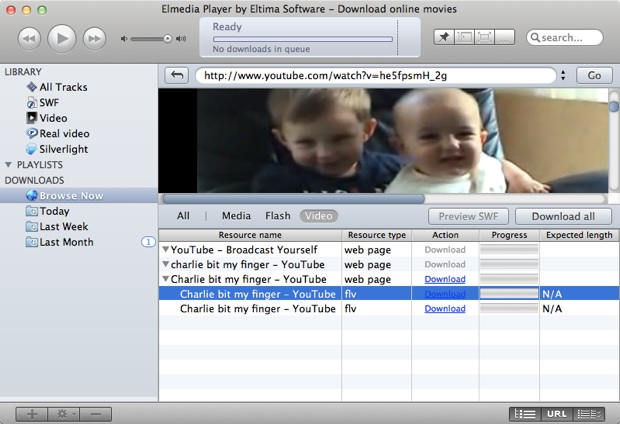Show All resources filter
Screen dimensions: 620x424
[x=183, y=216]
